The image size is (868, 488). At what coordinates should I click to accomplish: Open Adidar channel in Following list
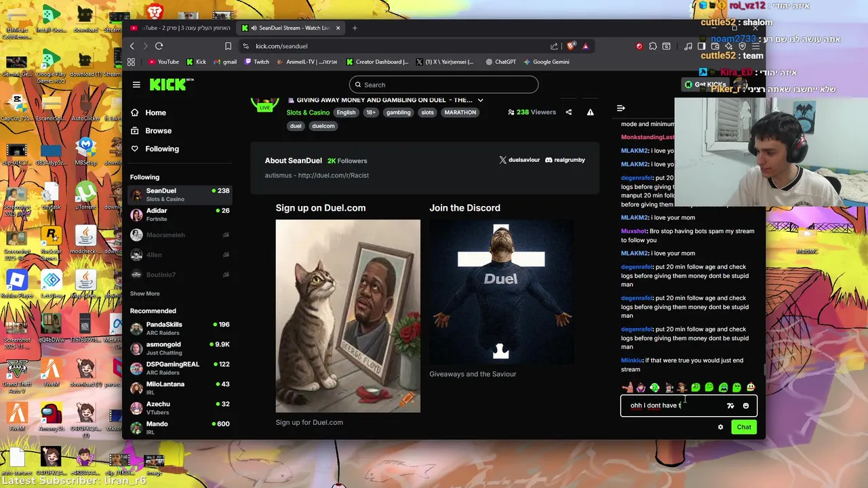(x=180, y=215)
